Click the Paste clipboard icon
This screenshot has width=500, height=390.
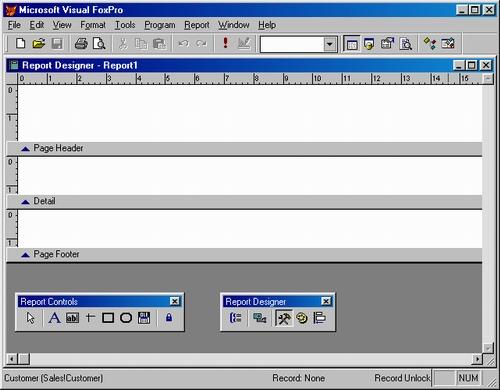coord(159,44)
